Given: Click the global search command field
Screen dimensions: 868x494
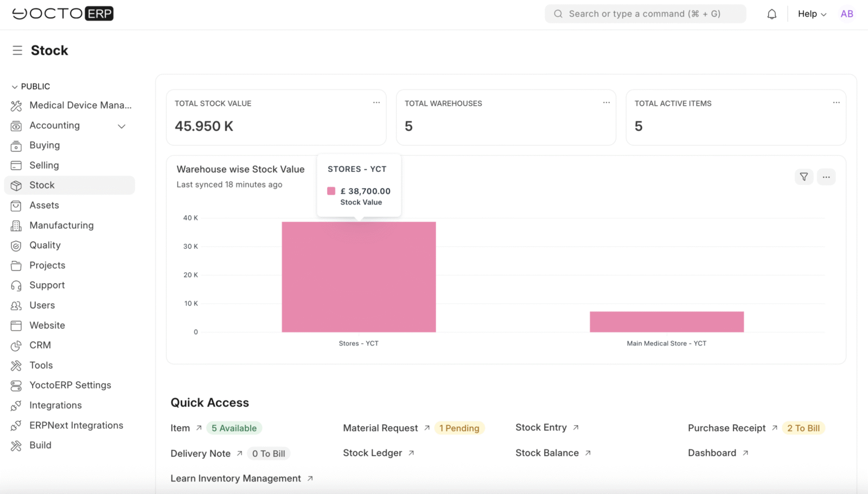Looking at the screenshot, I should click(645, 14).
